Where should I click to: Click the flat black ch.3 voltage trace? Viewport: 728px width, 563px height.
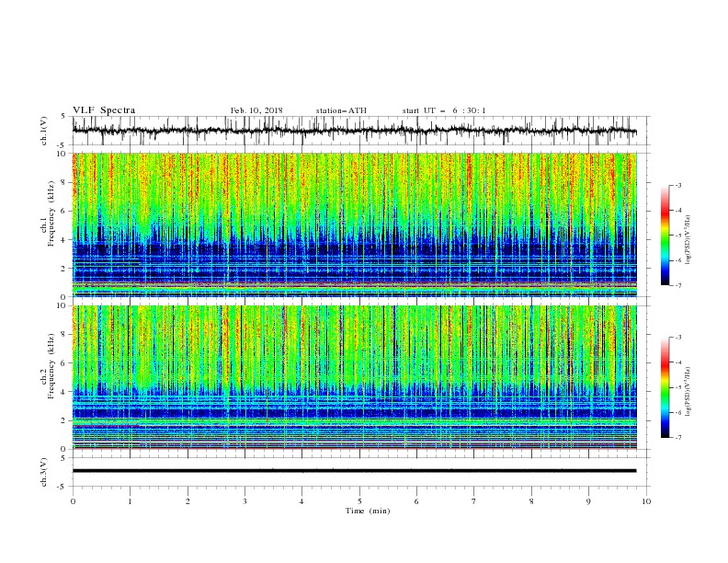click(x=355, y=471)
